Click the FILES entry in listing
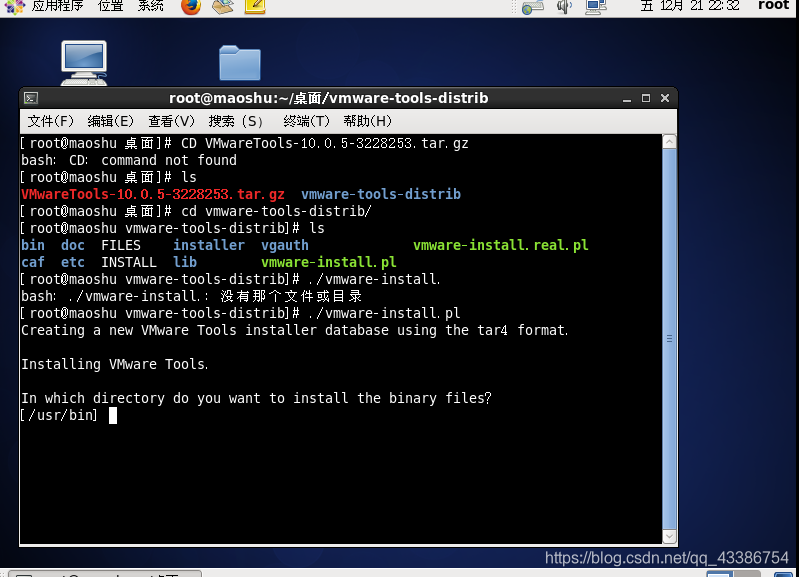This screenshot has width=799, height=577. tap(121, 245)
